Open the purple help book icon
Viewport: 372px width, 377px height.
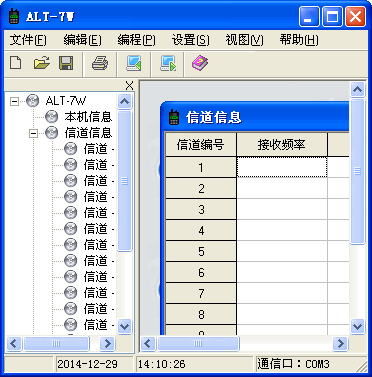click(200, 63)
